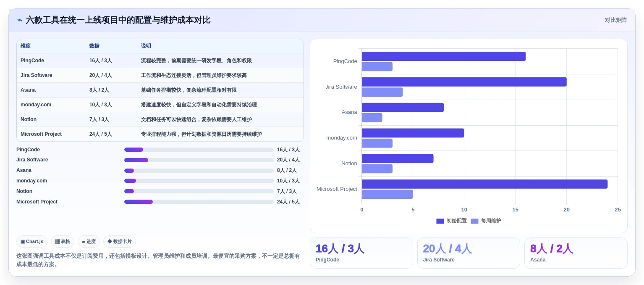
Task: Click Asana weekly maintenance chart bar
Action: coord(372,118)
